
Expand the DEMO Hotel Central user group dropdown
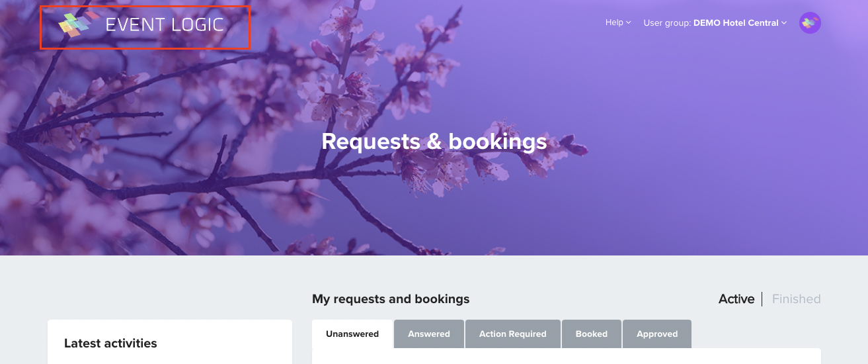pyautogui.click(x=715, y=23)
